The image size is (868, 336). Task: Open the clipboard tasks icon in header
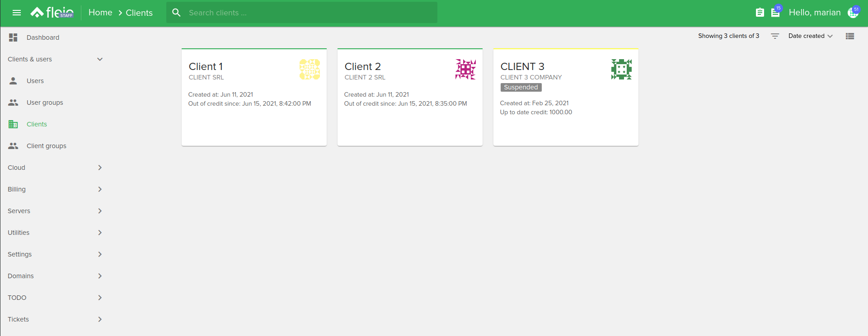[760, 13]
